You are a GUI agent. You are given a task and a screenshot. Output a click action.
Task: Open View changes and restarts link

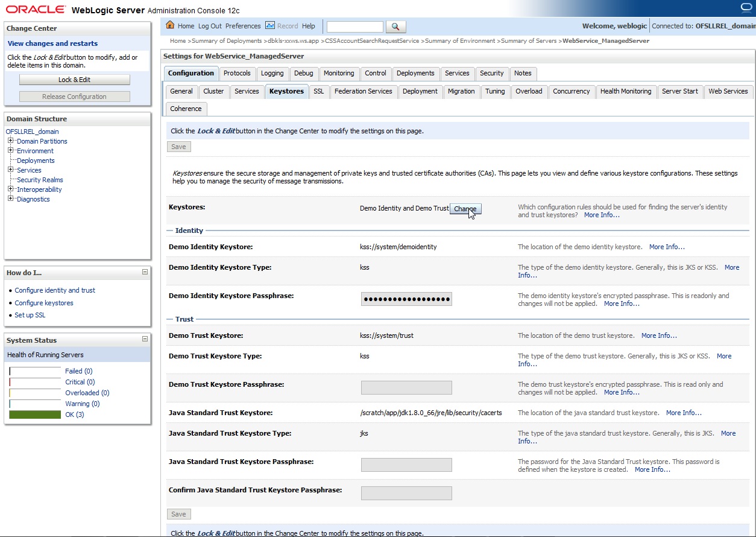(x=52, y=43)
